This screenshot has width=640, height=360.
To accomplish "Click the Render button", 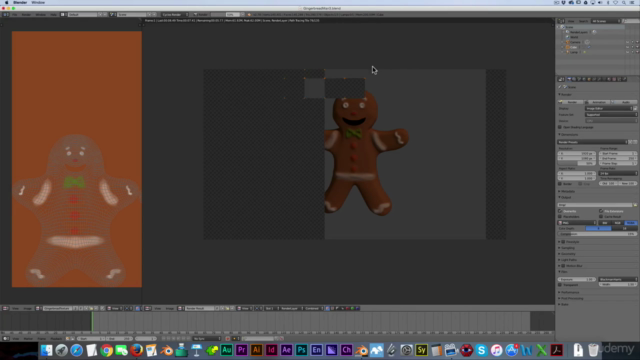I will (571, 102).
